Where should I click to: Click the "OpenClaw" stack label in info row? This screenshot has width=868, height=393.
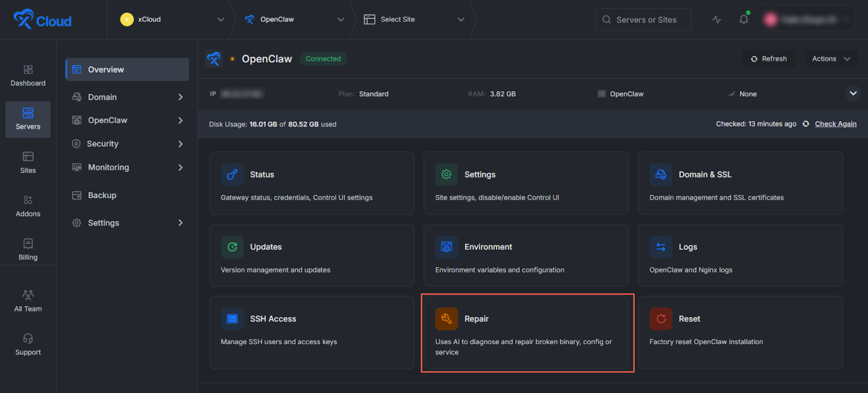[627, 94]
